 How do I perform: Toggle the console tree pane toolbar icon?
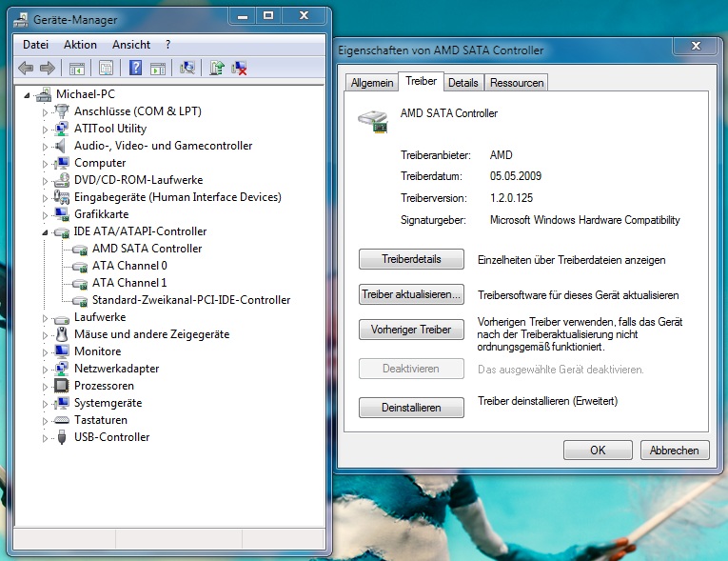(77, 69)
